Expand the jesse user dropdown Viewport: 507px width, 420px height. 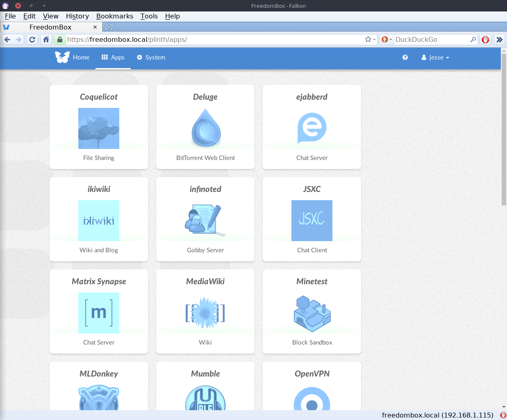coord(435,57)
